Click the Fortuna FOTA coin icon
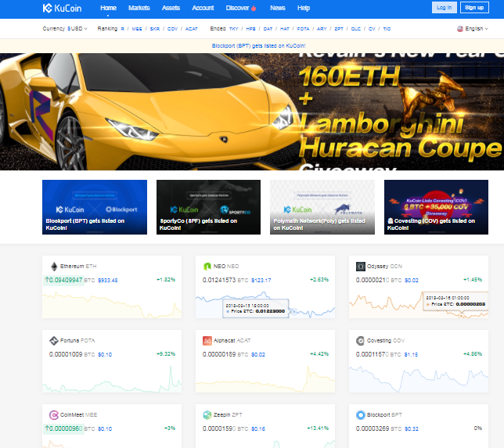 coord(54,341)
